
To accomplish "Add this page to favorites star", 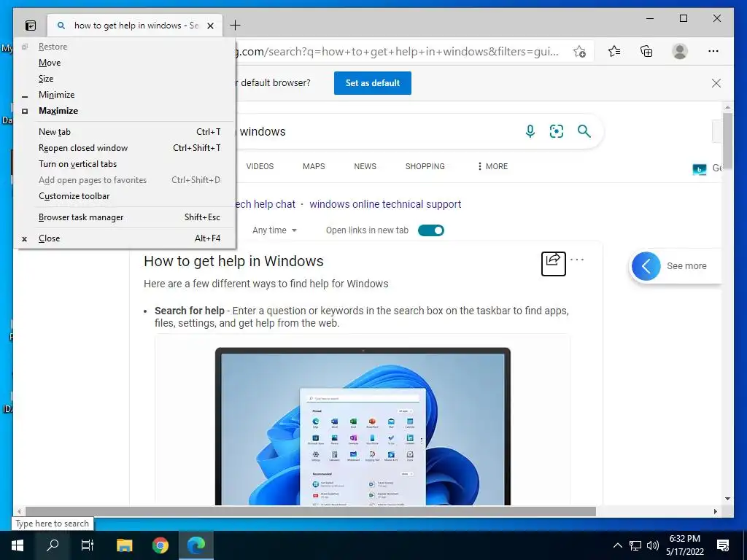I will point(579,52).
